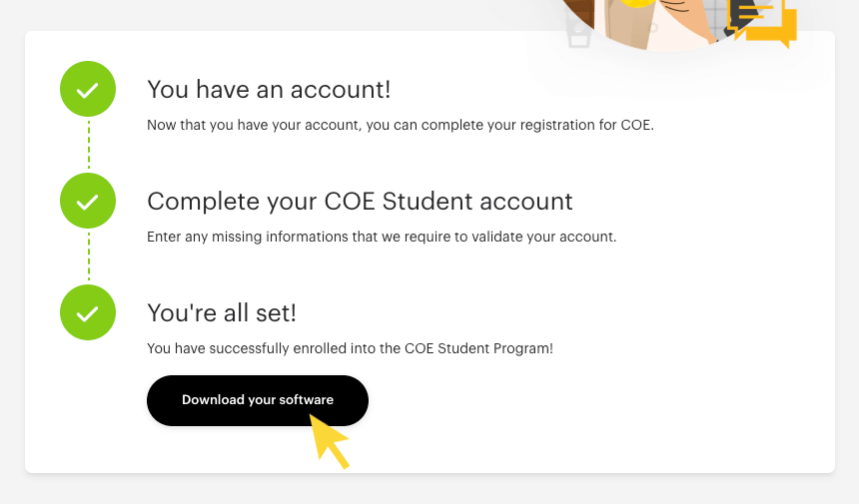Click the empty white area right of the Download button
This screenshot has width=859, height=504.
[599, 401]
